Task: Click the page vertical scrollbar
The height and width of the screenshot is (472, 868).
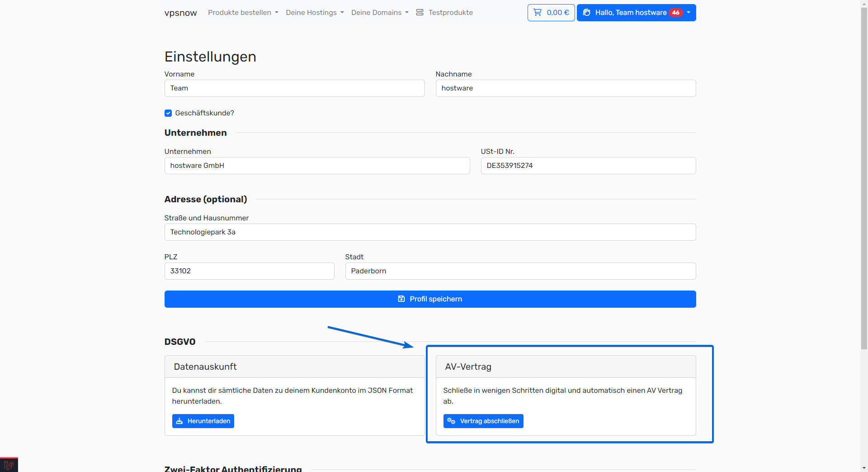Action: pyautogui.click(x=864, y=181)
